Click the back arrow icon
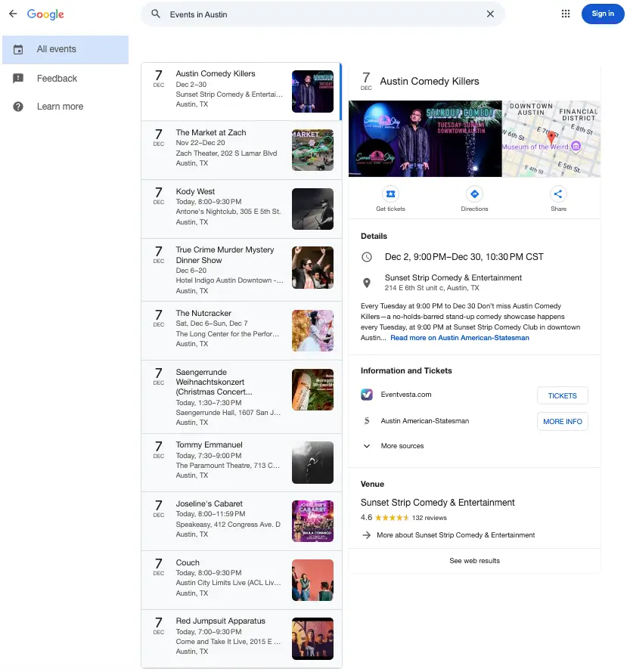This screenshot has height=672, width=627. point(13,14)
